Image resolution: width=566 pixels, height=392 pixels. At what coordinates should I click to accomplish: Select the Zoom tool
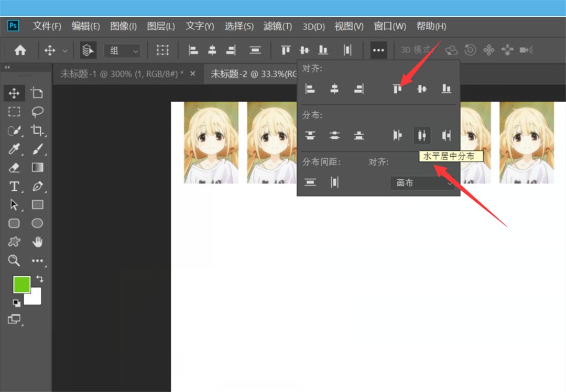coord(14,260)
